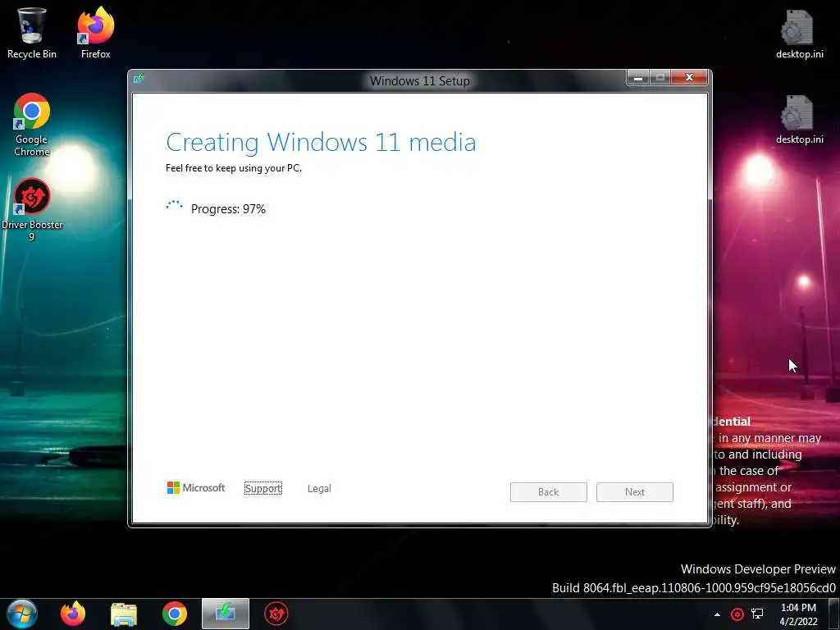Click the Driver Booster tray icon
The width and height of the screenshot is (840, 630).
[737, 614]
